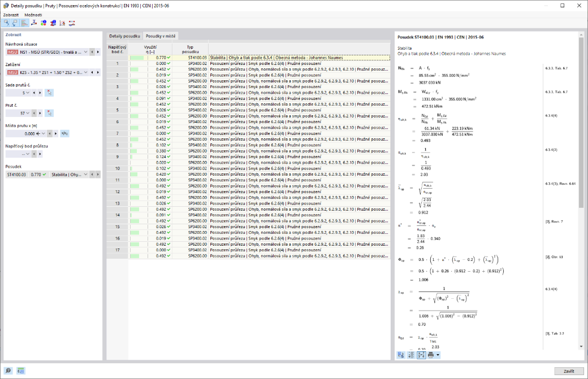Viewport: 588px width, 379px height.
Task: Click report scrollbar up arrow
Action: click(581, 35)
